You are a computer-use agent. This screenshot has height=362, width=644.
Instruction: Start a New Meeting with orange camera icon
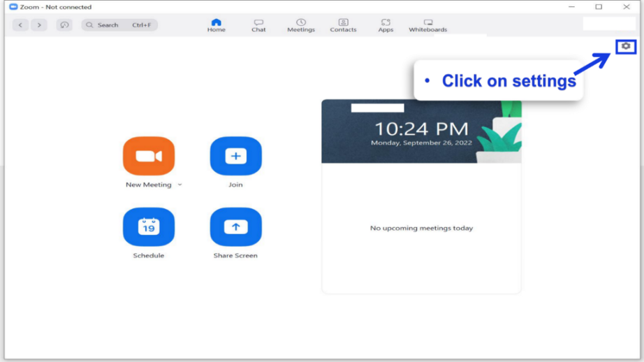149,156
